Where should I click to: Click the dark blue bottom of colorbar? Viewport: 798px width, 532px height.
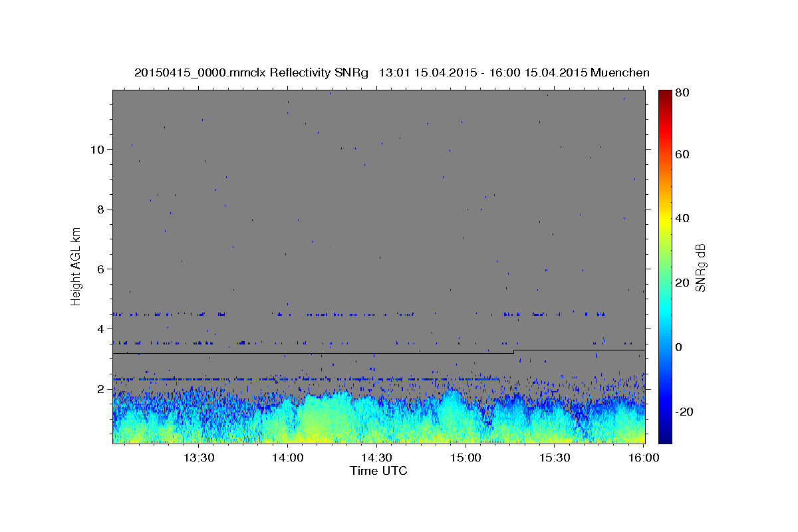click(x=665, y=436)
